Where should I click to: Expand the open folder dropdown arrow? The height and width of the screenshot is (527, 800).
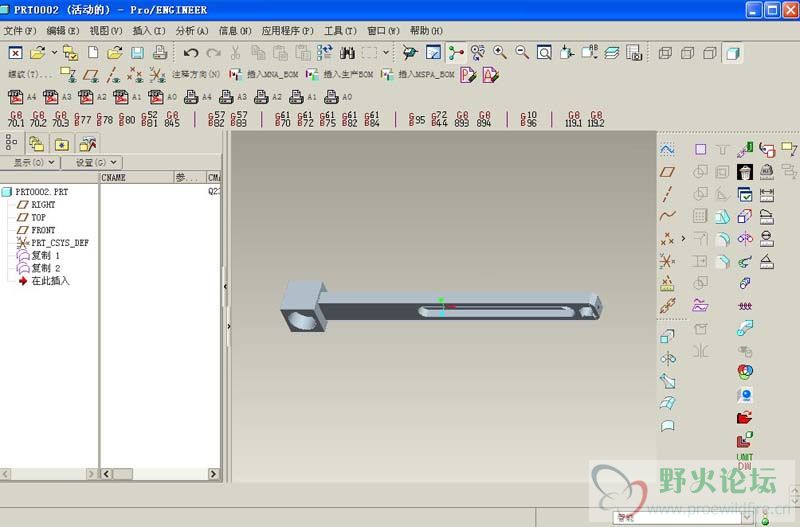54,53
